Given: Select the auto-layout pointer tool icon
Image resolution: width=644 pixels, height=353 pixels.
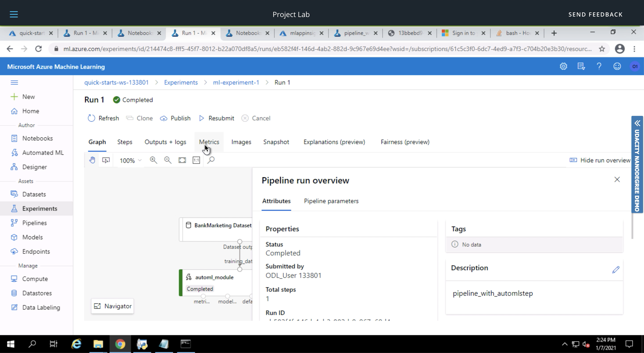Looking at the screenshot, I should (x=106, y=160).
